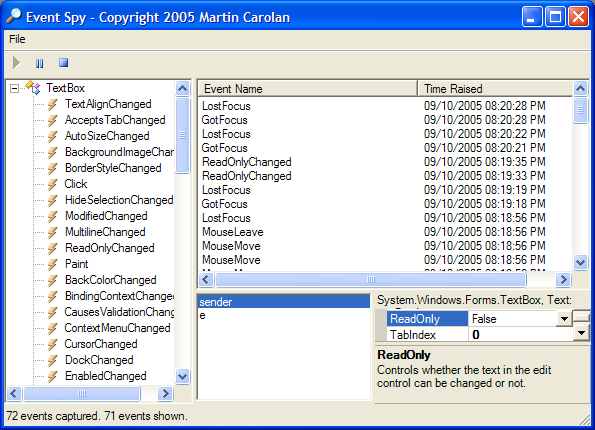The width and height of the screenshot is (595, 430).
Task: Click lightning icon beside AutoSizeChanged
Action: click(x=53, y=136)
